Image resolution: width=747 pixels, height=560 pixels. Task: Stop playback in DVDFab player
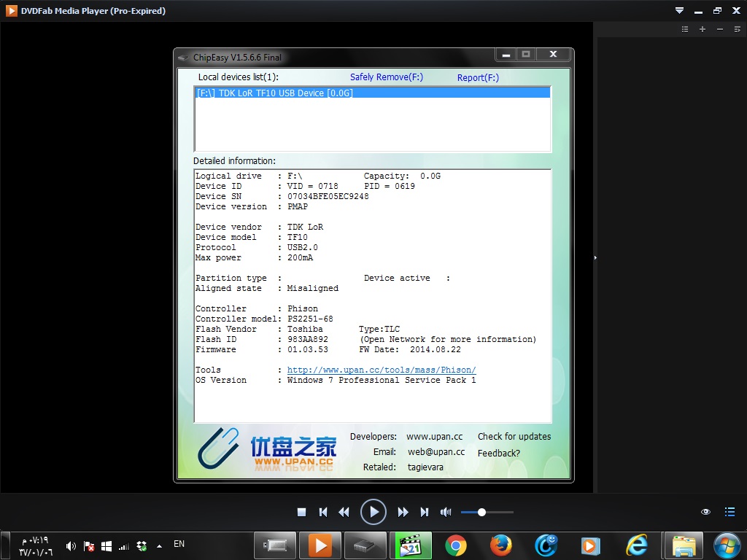tap(301, 513)
